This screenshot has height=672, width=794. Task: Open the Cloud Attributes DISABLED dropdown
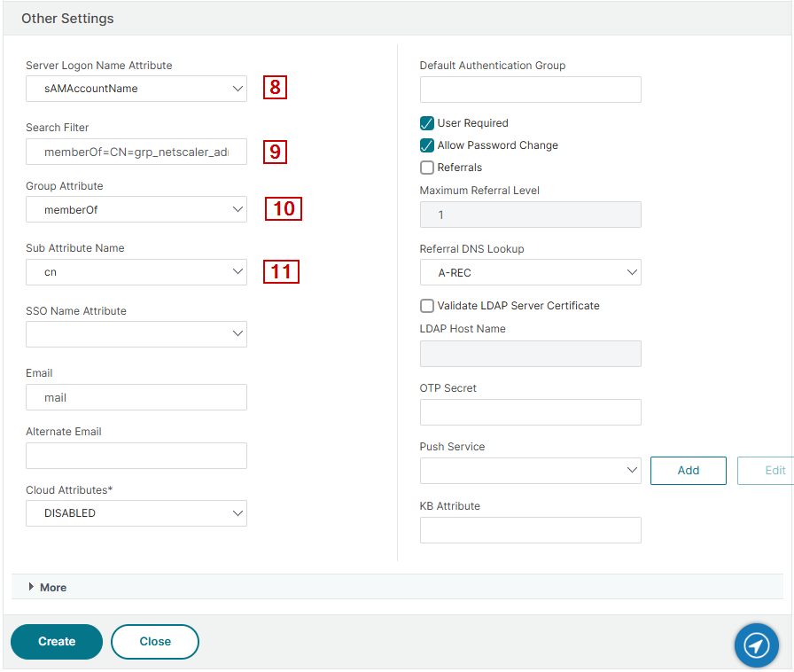point(136,513)
